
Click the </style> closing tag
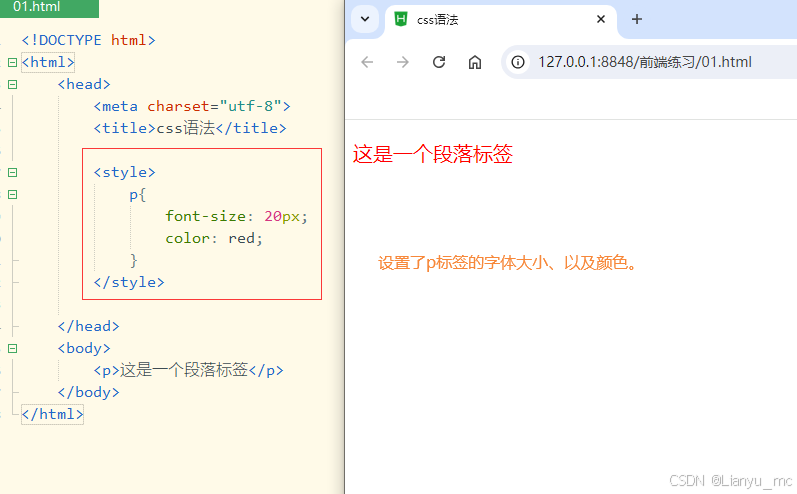click(x=129, y=283)
